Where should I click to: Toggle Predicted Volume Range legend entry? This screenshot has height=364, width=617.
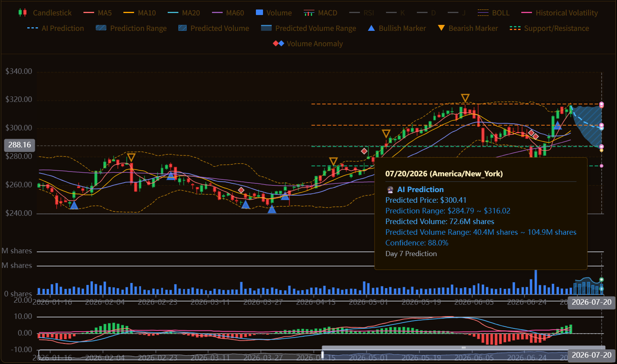[x=308, y=28]
